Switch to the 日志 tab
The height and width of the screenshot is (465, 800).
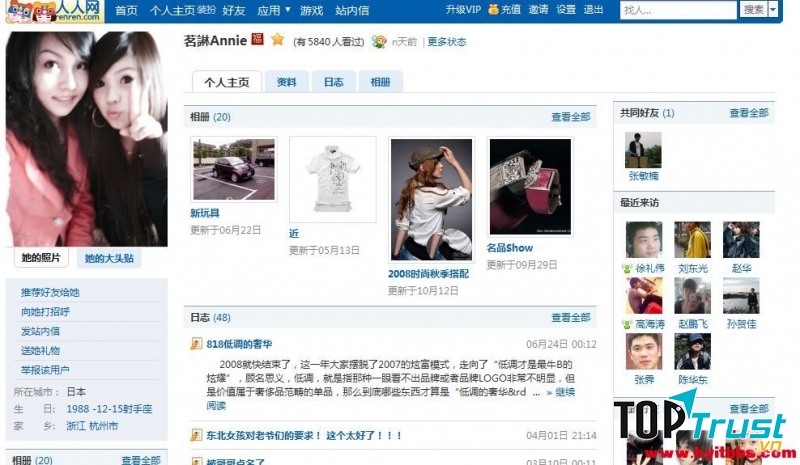tap(333, 82)
